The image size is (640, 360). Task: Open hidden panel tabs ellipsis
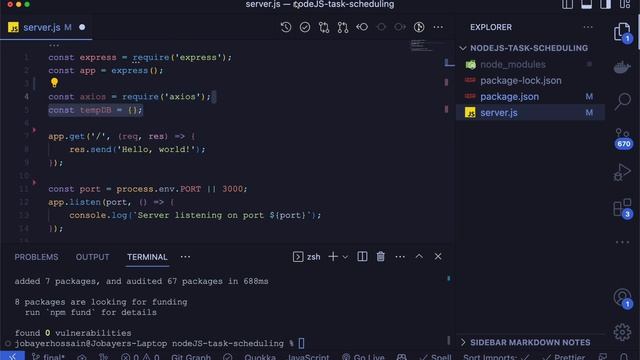[185, 257]
